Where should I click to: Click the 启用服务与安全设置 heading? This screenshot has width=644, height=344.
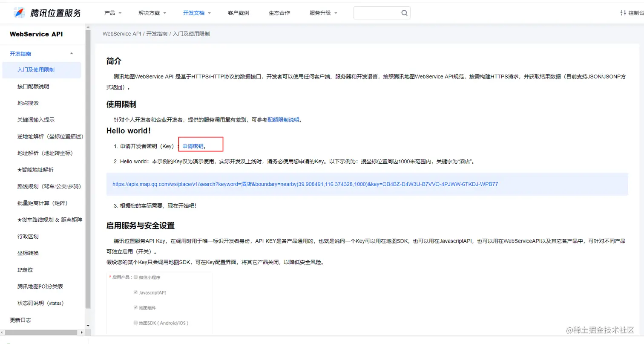(x=141, y=225)
